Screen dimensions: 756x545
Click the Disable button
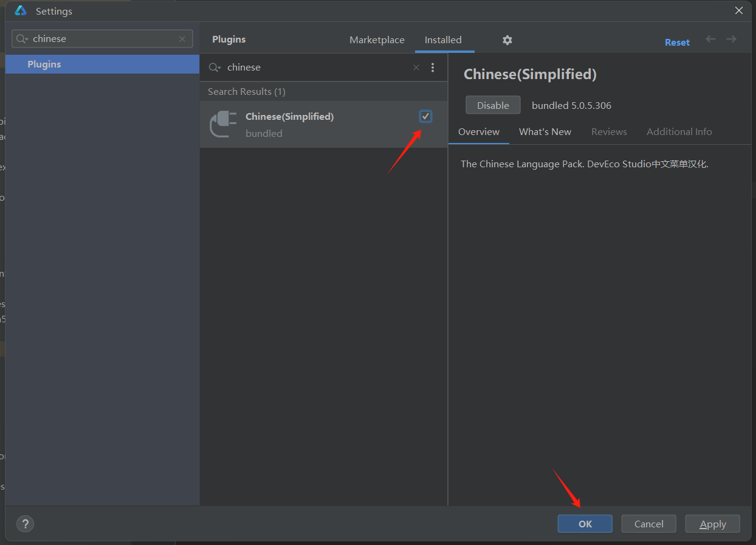[x=493, y=105]
